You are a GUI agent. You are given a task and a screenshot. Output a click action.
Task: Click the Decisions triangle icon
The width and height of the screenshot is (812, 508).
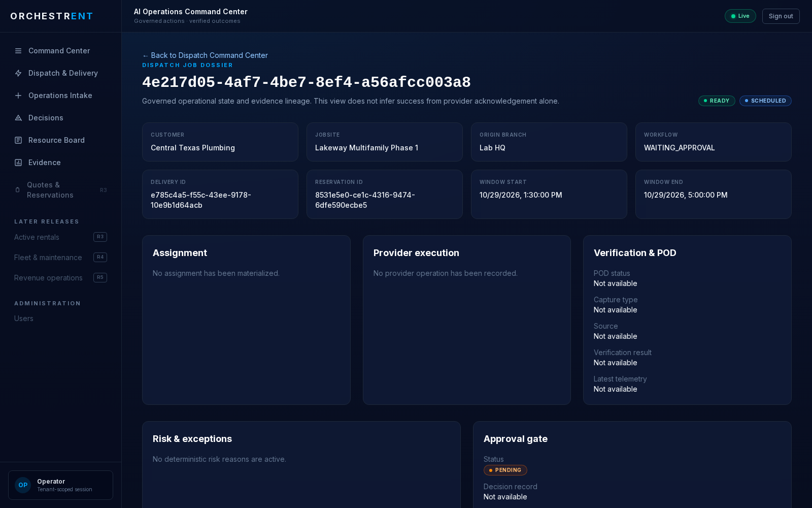(x=18, y=118)
